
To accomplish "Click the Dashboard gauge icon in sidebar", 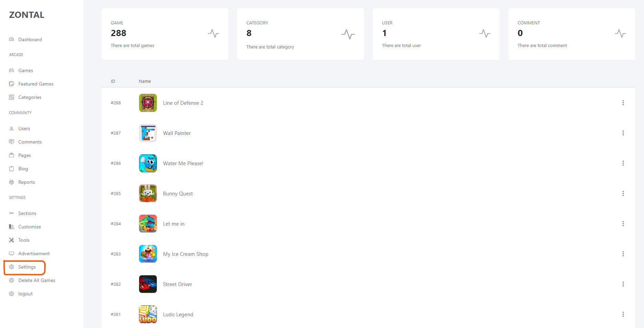I will tap(12, 39).
